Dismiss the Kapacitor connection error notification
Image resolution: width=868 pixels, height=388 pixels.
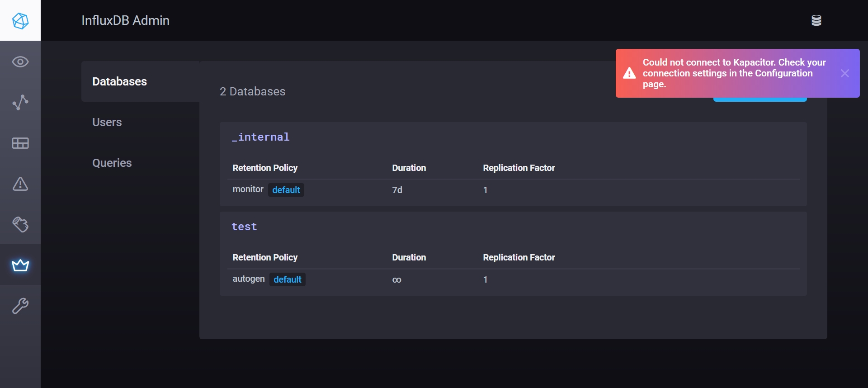[x=844, y=73]
